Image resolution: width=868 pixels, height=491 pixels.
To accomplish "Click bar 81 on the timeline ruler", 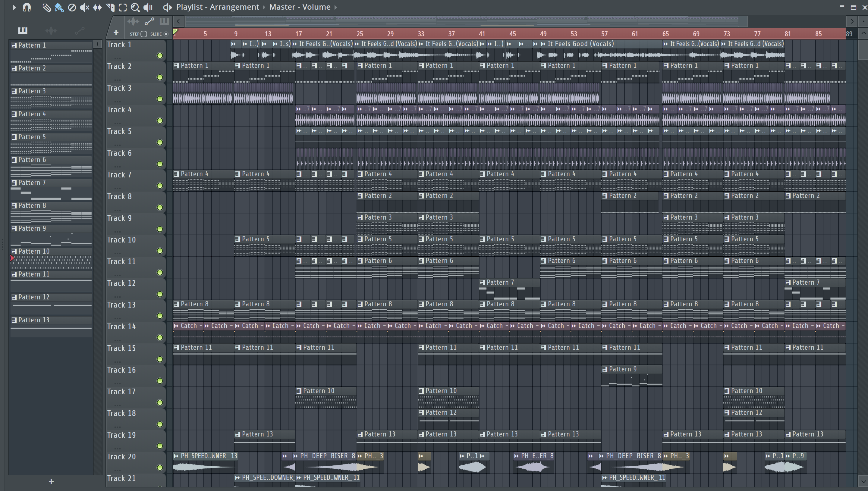I will click(788, 34).
